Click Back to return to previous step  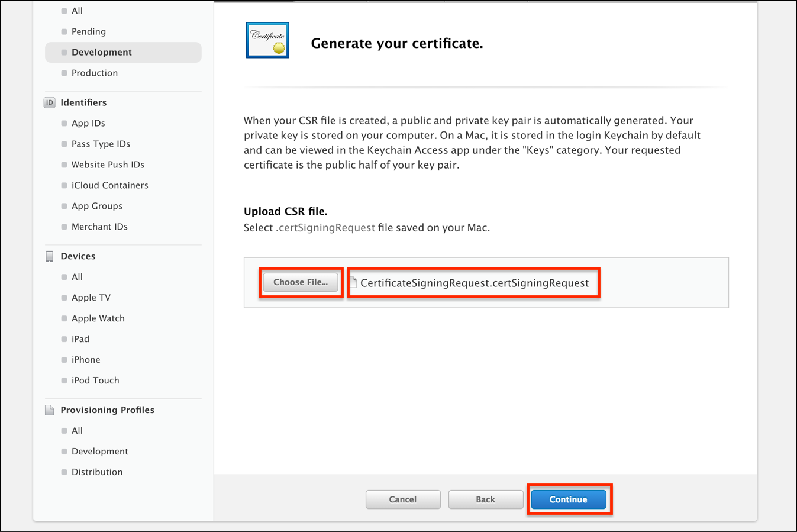(485, 499)
